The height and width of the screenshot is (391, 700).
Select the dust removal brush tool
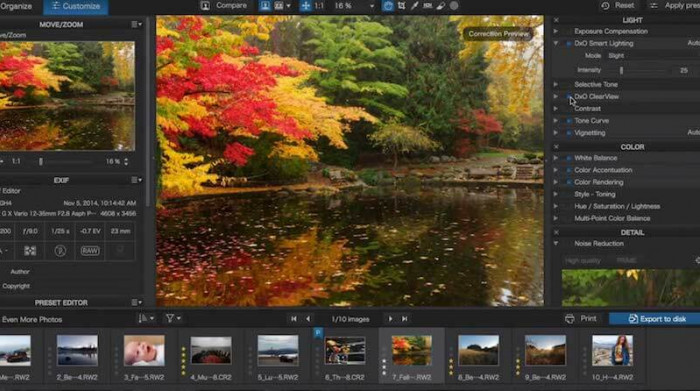441,6
